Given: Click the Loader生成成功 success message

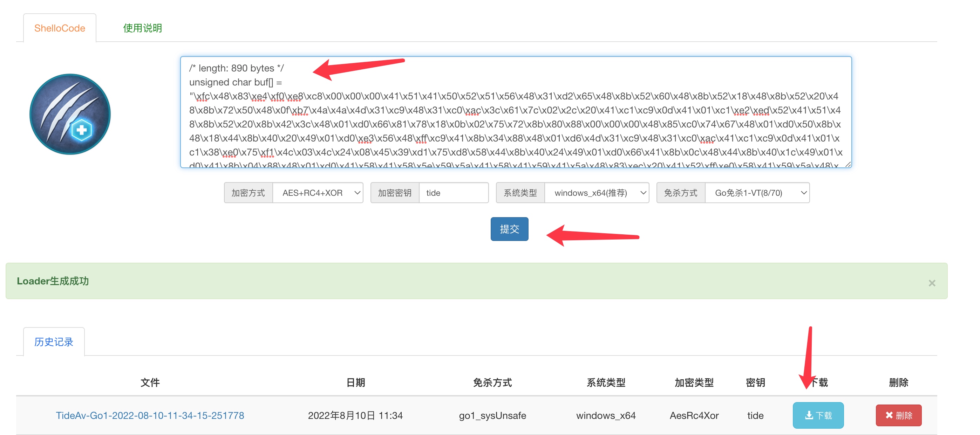Looking at the screenshot, I should pyautogui.click(x=53, y=281).
